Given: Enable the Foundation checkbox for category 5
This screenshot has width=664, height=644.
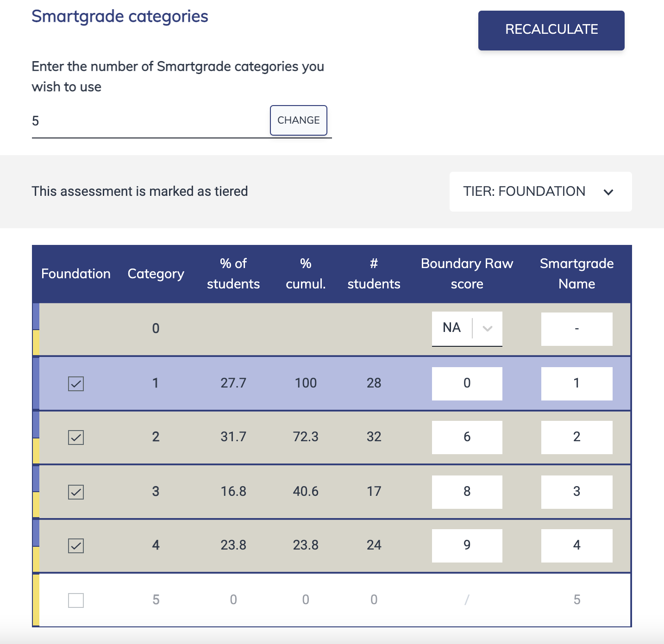Looking at the screenshot, I should (75, 600).
